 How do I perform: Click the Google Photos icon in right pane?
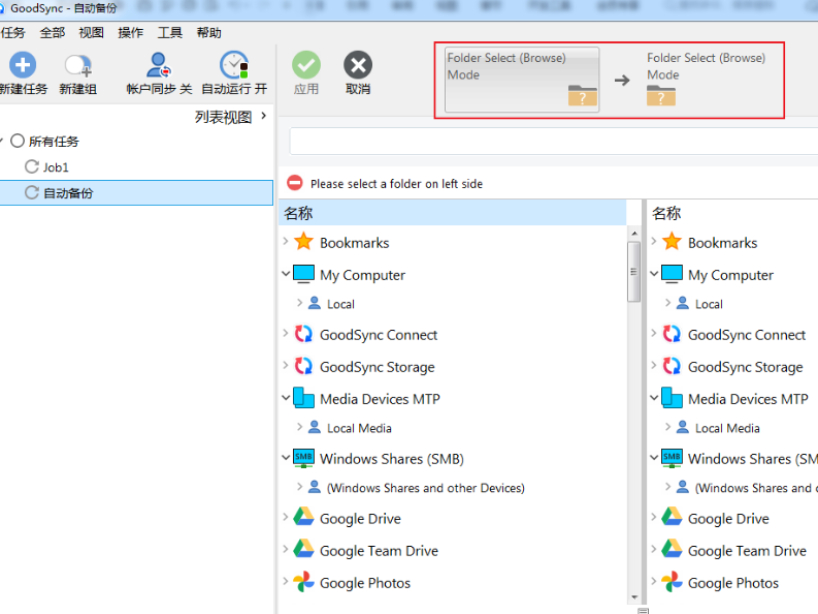tap(672, 582)
